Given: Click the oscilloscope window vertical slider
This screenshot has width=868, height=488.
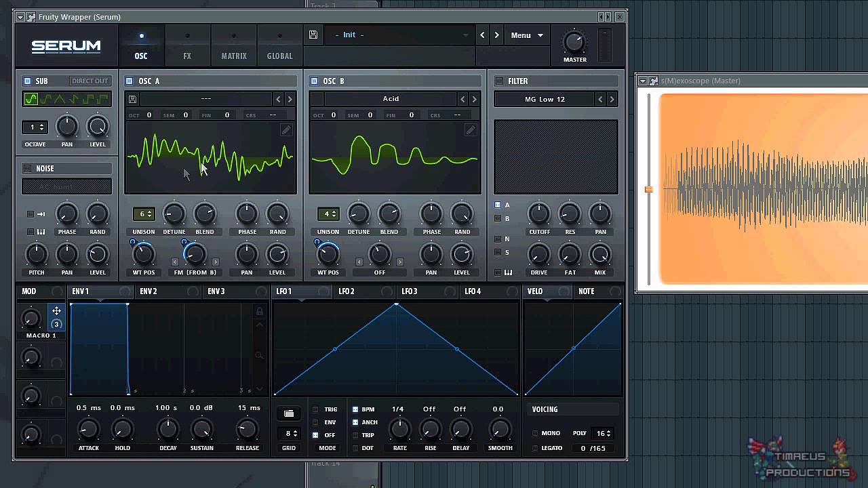Looking at the screenshot, I should (x=649, y=189).
